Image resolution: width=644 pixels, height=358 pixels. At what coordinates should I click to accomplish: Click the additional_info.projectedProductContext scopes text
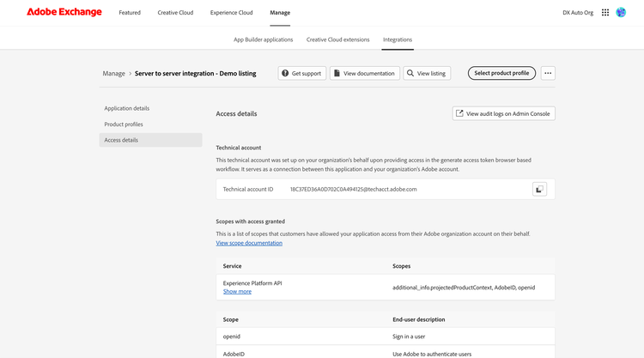[464, 288]
